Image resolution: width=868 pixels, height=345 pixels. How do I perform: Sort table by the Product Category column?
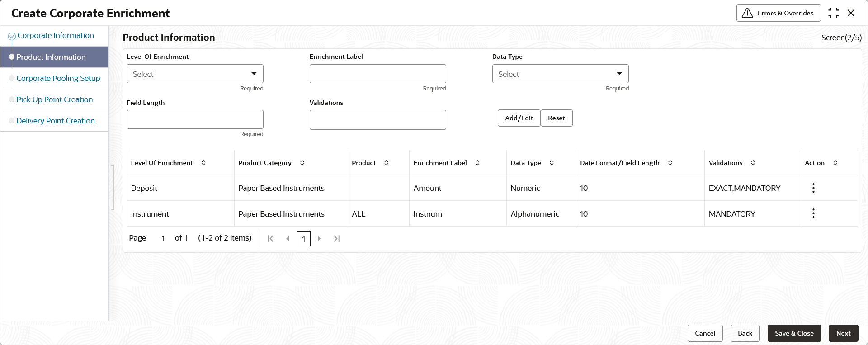click(302, 163)
